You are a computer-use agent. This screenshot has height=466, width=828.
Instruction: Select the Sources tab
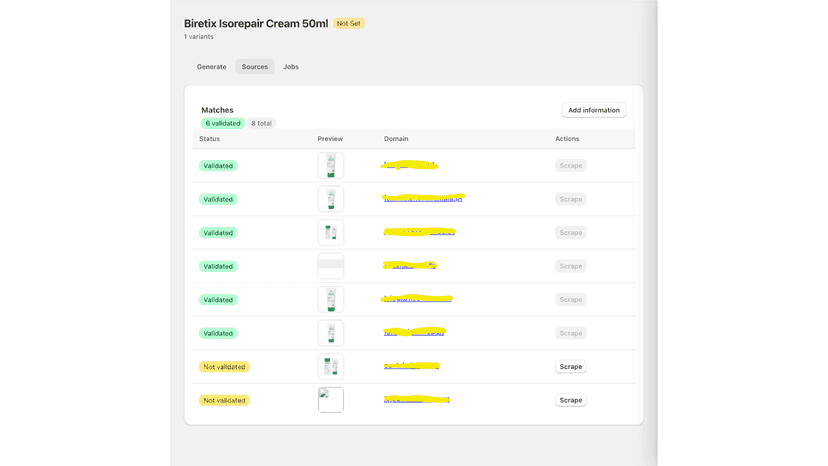pyautogui.click(x=255, y=67)
